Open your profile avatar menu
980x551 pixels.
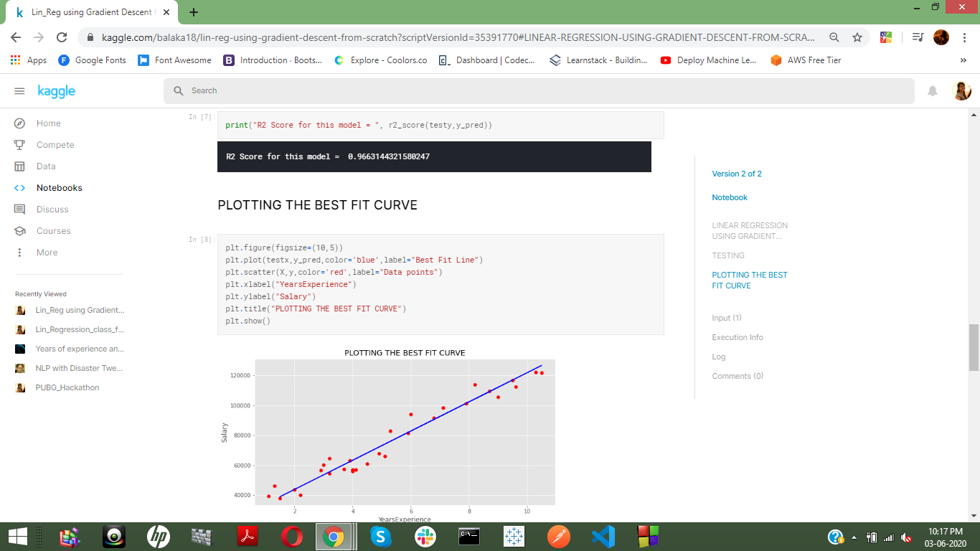click(x=962, y=90)
